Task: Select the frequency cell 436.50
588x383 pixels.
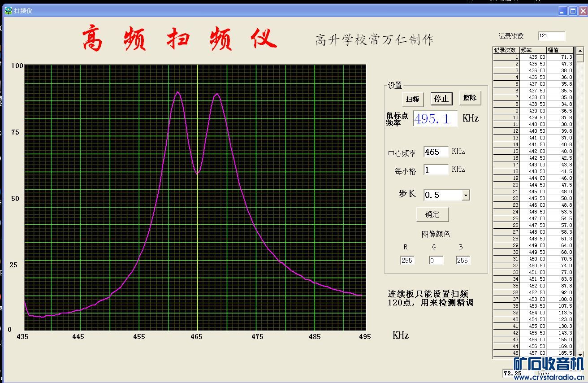Action: pos(533,77)
